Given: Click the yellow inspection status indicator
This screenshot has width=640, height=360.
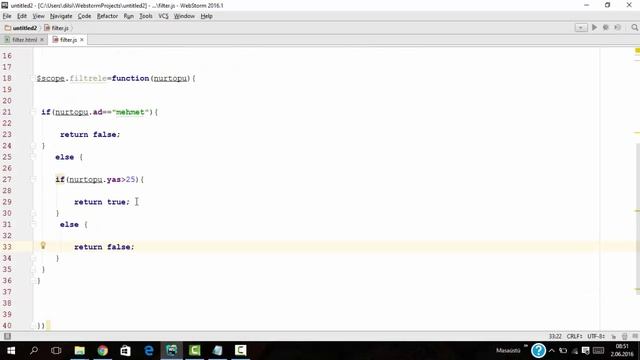Looking at the screenshot, I should [637, 51].
